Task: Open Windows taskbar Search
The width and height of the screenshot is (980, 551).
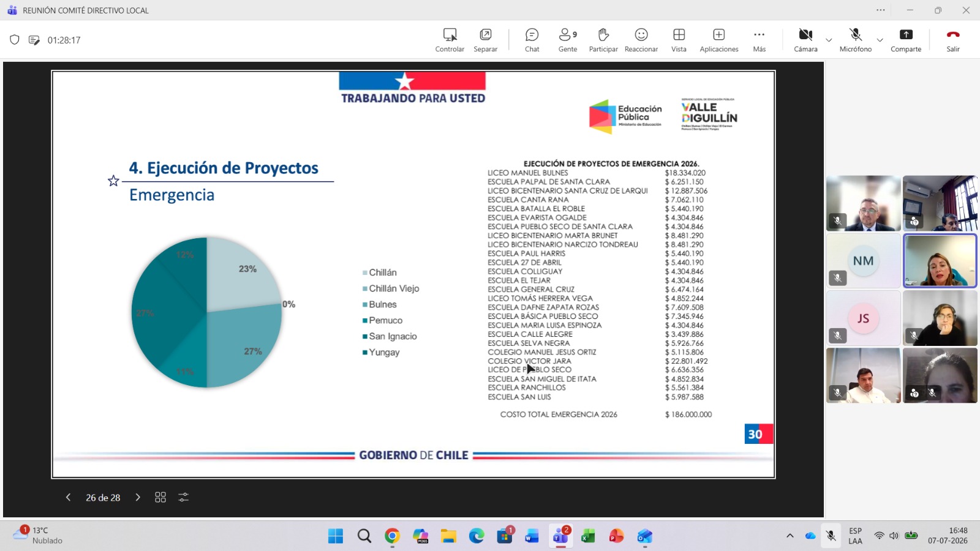Action: 364,536
